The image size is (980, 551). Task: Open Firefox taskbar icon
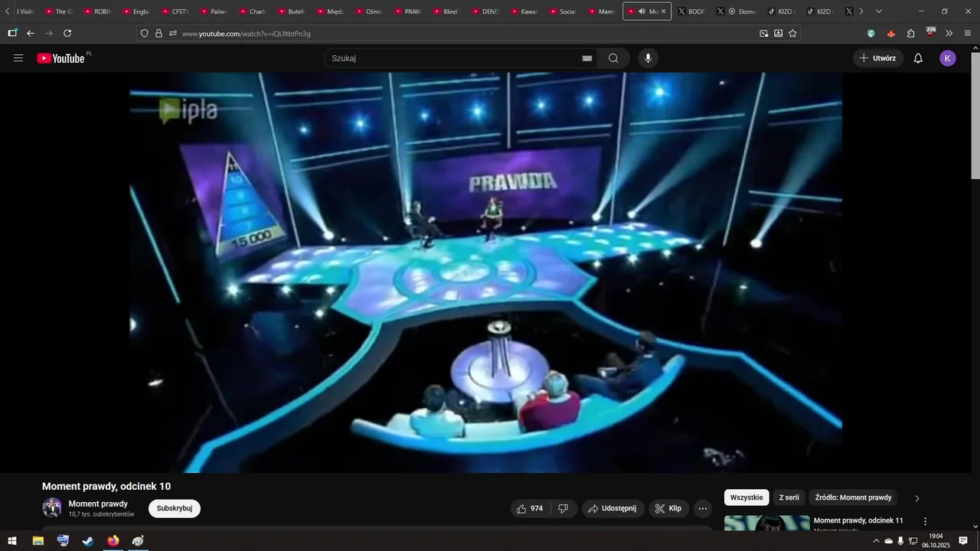[113, 541]
